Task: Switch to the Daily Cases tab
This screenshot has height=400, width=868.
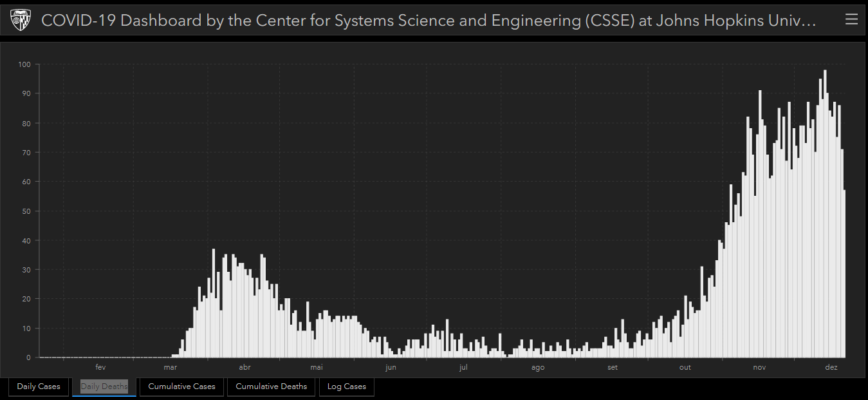Action: (x=39, y=386)
